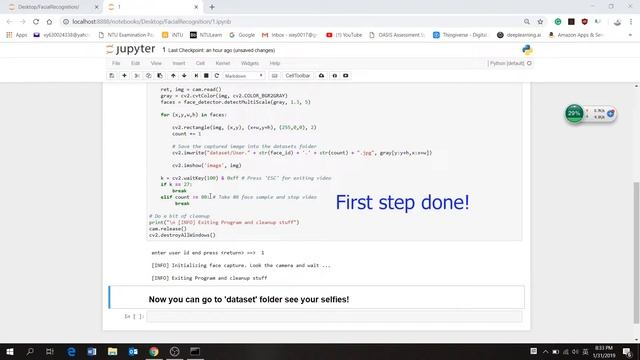Cut the selected cell with the scissors icon

137,76
